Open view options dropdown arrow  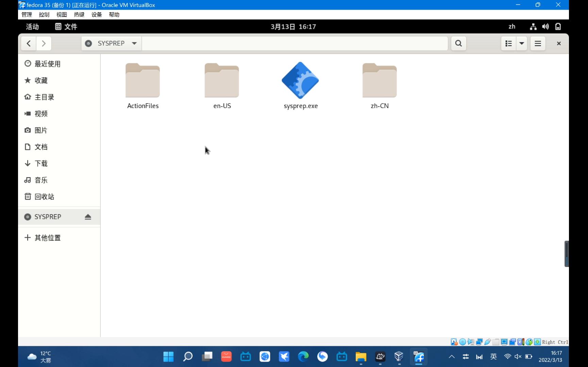[522, 43]
